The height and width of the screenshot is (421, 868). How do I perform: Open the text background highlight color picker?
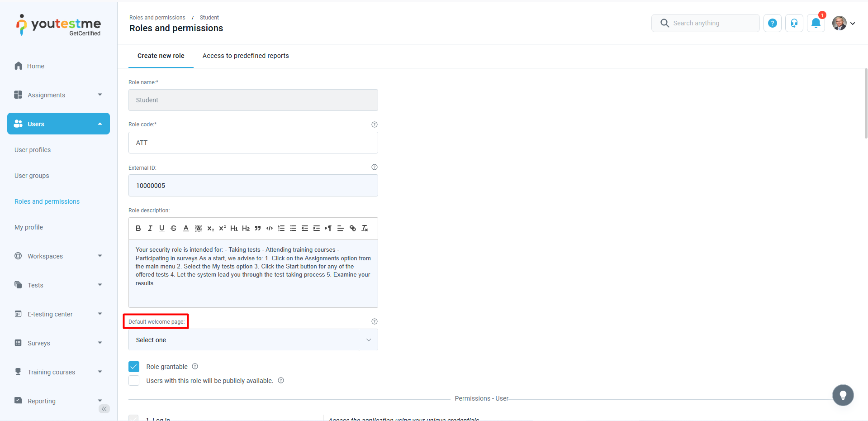point(198,228)
